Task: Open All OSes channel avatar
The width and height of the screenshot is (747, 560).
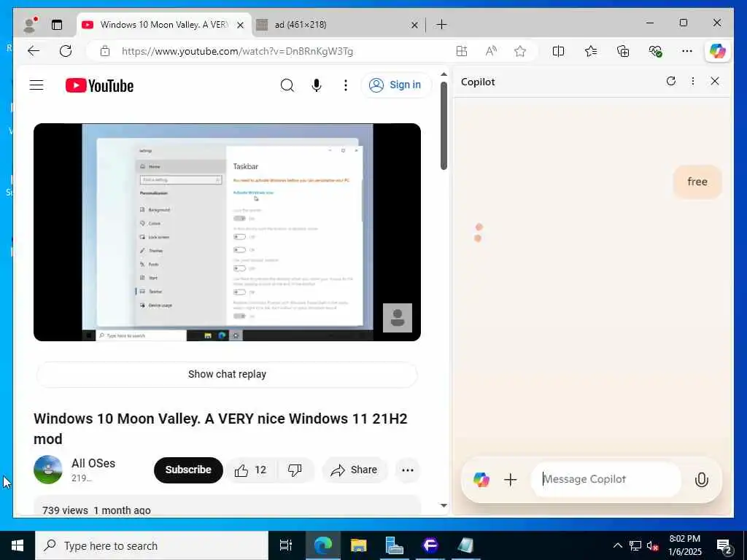Action: pos(48,470)
